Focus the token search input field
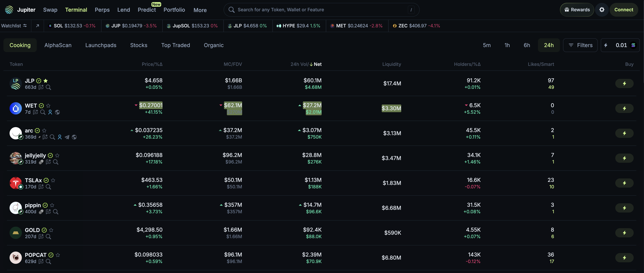The height and width of the screenshot is (273, 644). pyautogui.click(x=321, y=10)
